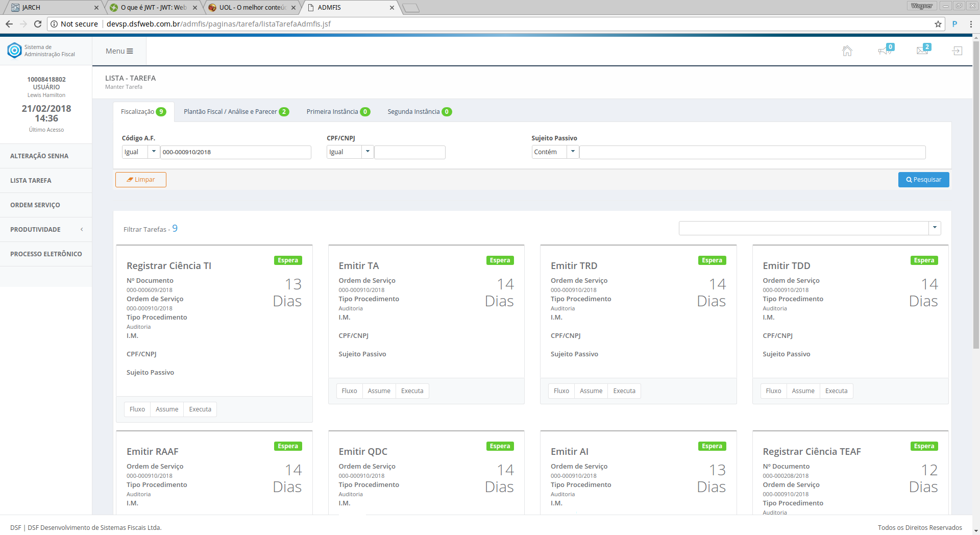
Task: Bookmark page using the star icon
Action: [x=938, y=24]
